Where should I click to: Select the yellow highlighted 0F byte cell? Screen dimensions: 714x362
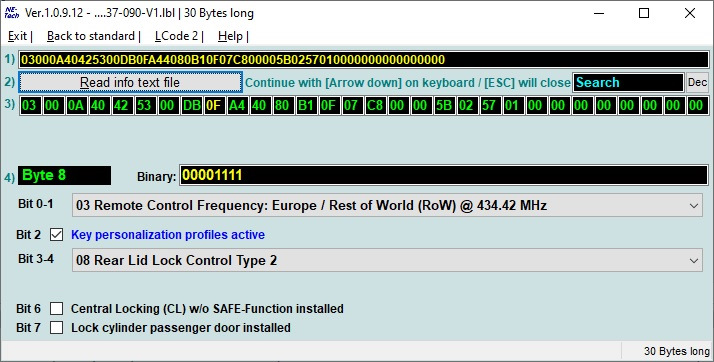(214, 105)
